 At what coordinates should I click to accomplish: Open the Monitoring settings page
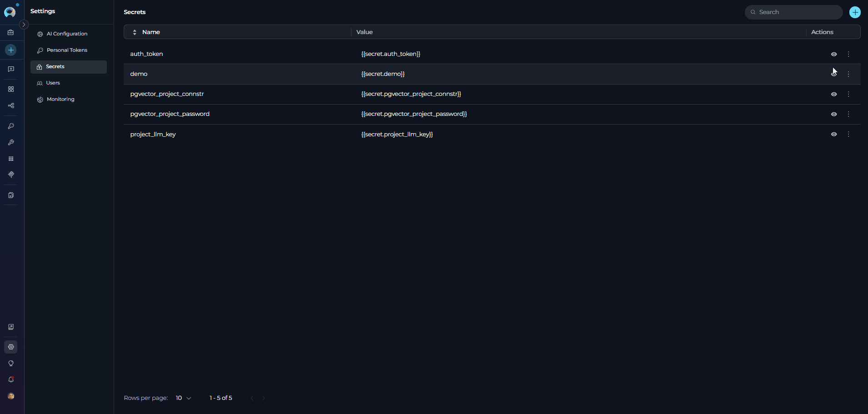(x=60, y=99)
